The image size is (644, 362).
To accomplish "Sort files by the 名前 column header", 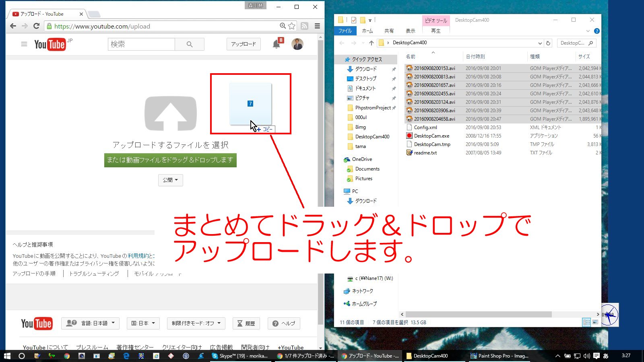I will point(411,57).
